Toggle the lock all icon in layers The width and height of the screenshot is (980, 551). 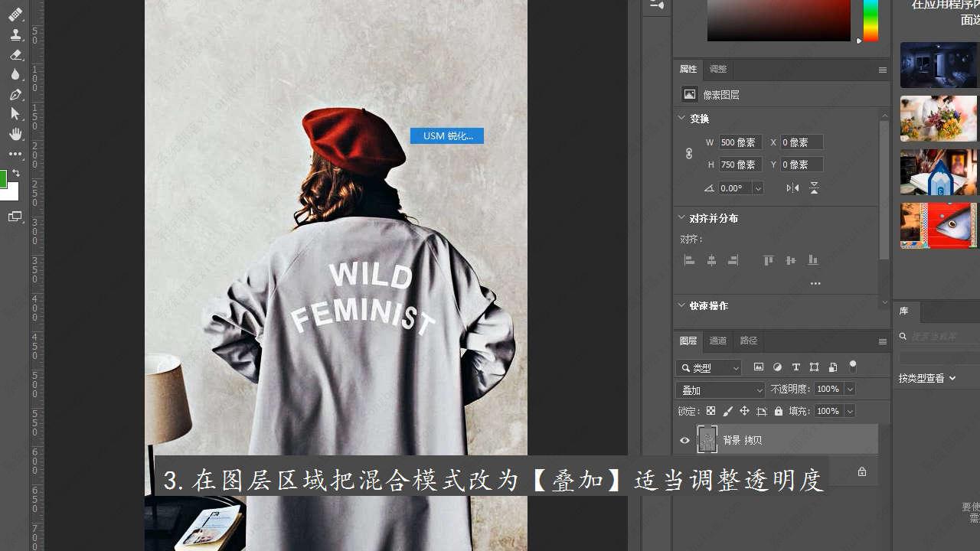click(x=779, y=412)
